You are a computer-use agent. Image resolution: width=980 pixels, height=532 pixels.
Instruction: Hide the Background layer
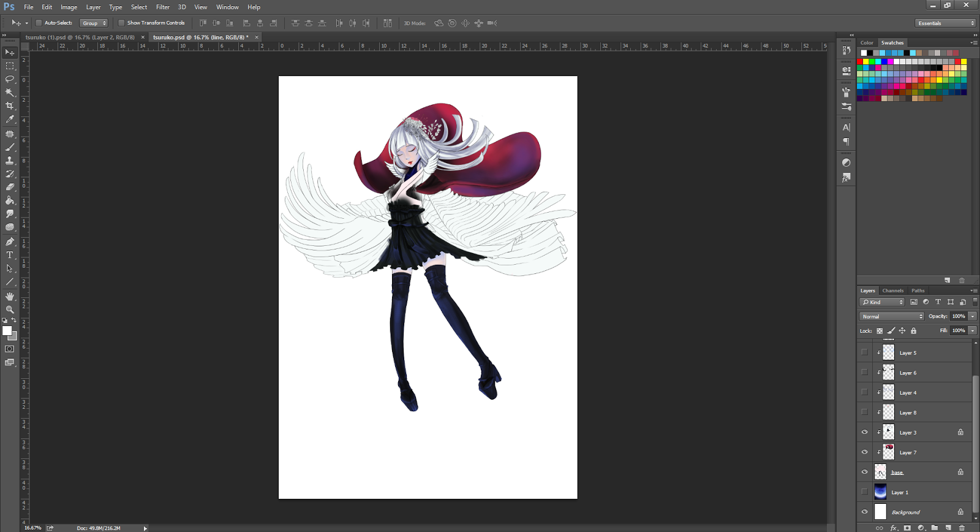coord(864,512)
